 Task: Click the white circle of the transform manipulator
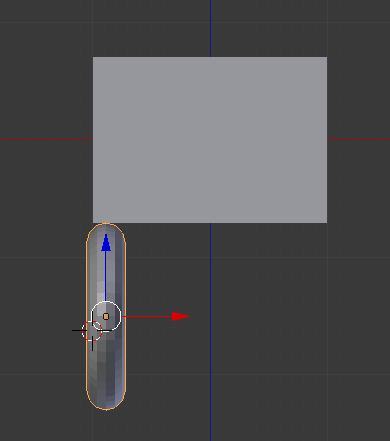[106, 316]
